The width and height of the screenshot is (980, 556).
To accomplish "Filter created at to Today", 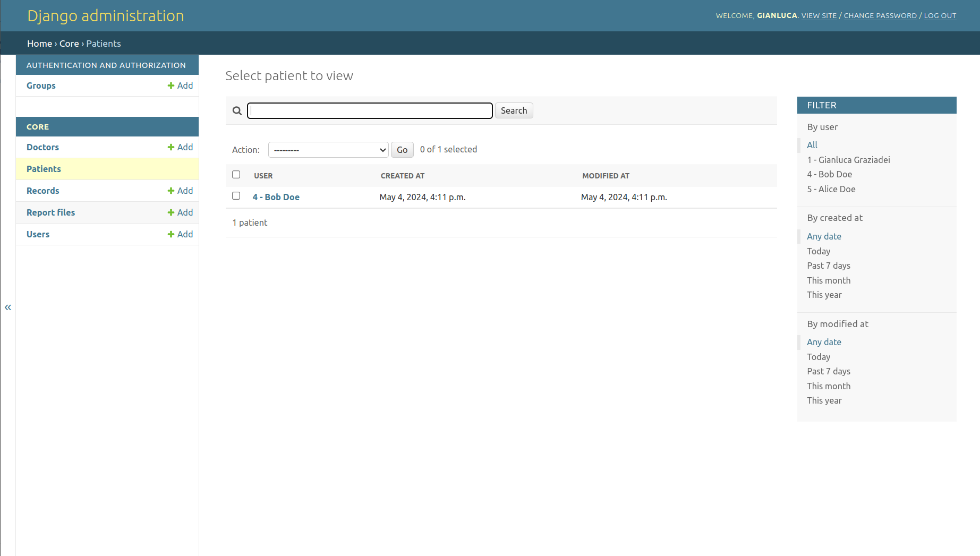I will click(x=819, y=251).
